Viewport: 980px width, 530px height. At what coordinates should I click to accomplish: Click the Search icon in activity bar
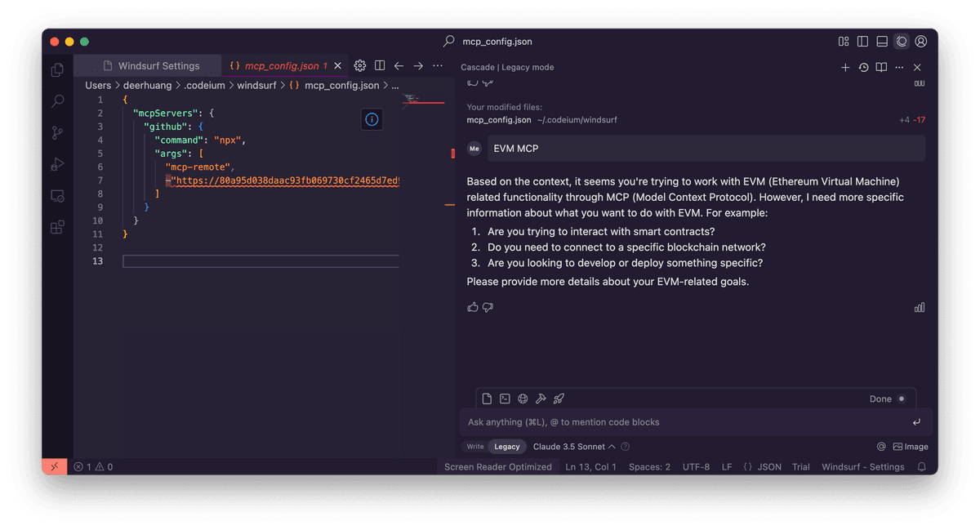tap(57, 100)
